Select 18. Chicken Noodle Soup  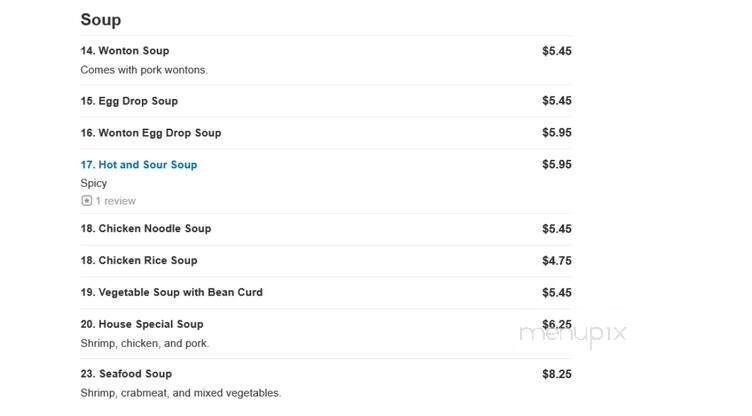tap(146, 228)
